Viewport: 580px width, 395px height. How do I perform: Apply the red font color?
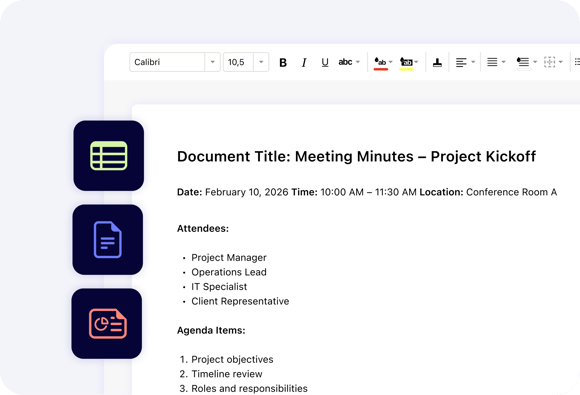click(380, 63)
